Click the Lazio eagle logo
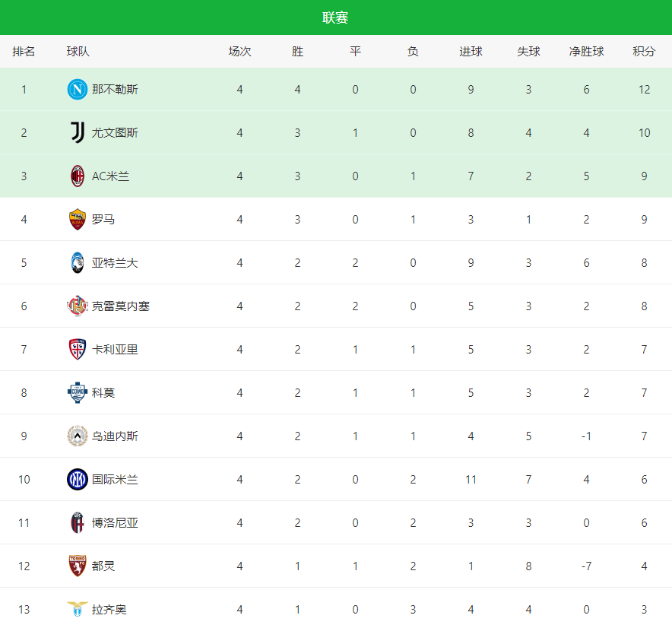672x628 pixels. coord(78,609)
